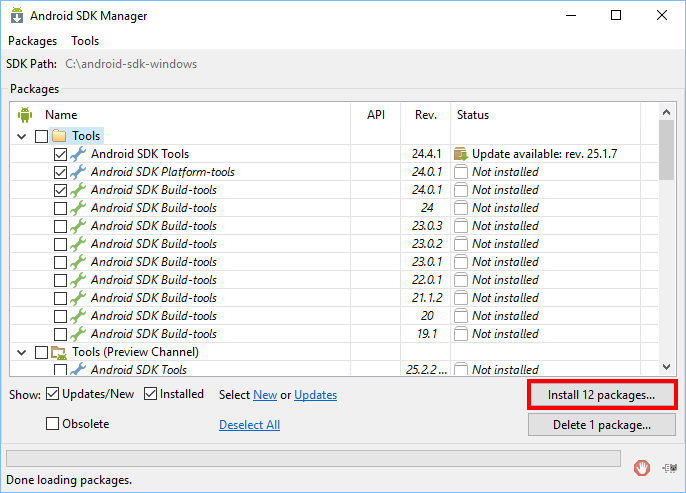Click the Delete 1 package button
The image size is (686, 493).
pyautogui.click(x=602, y=425)
